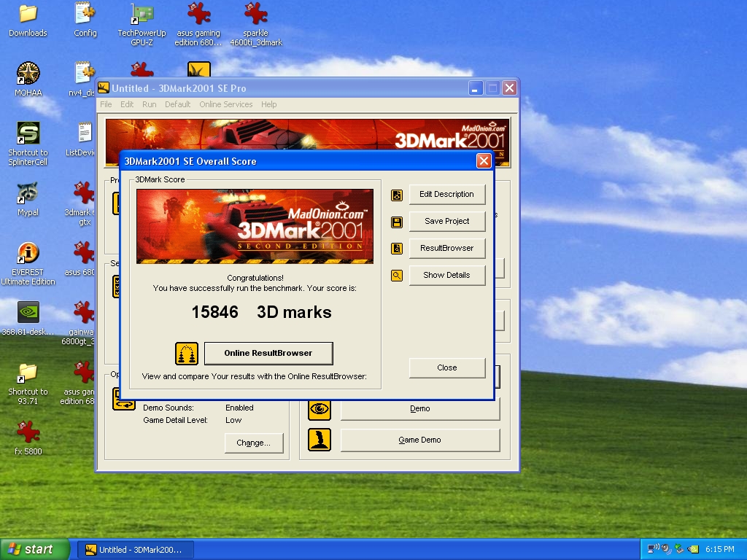Open the Downloads folder on desktop
The height and width of the screenshot is (560, 747).
click(x=28, y=21)
